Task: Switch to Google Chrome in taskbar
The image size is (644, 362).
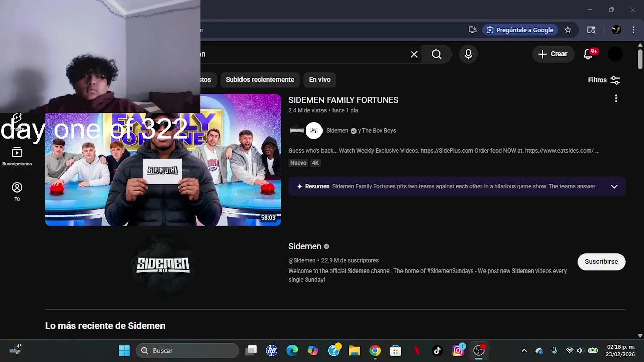Action: pos(375,351)
